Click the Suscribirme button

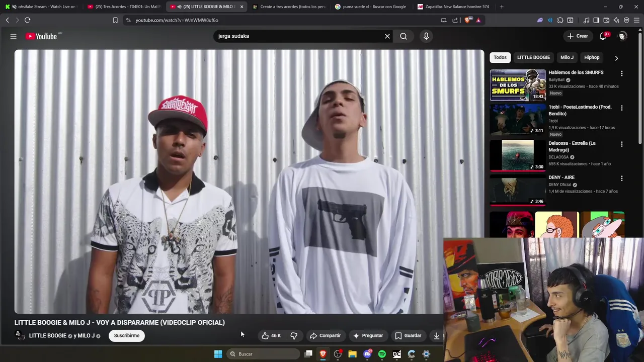pos(127,336)
